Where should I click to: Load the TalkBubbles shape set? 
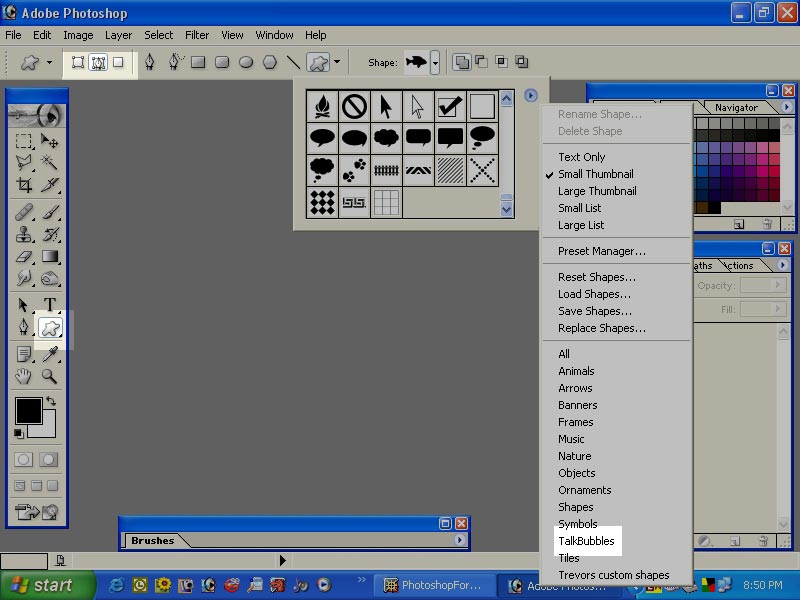586,541
